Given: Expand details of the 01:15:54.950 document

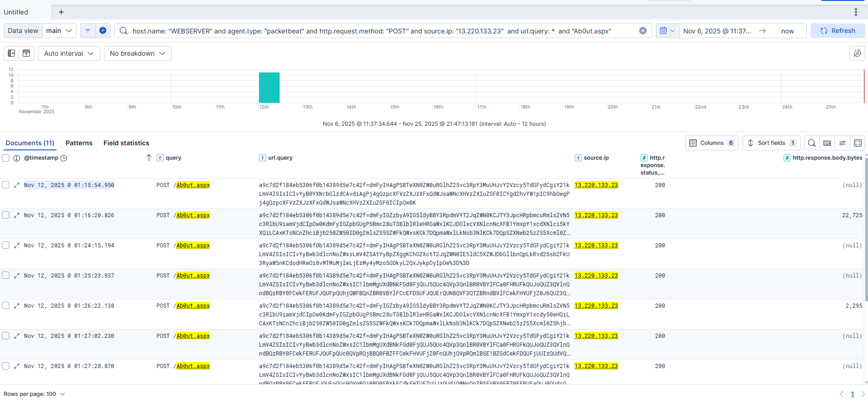Looking at the screenshot, I should pyautogui.click(x=17, y=185).
